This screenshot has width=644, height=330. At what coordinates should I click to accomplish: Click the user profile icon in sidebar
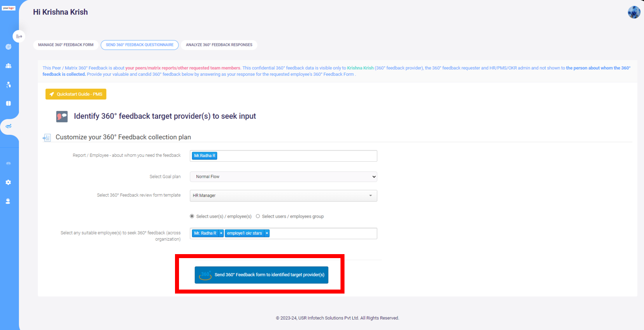(x=8, y=201)
